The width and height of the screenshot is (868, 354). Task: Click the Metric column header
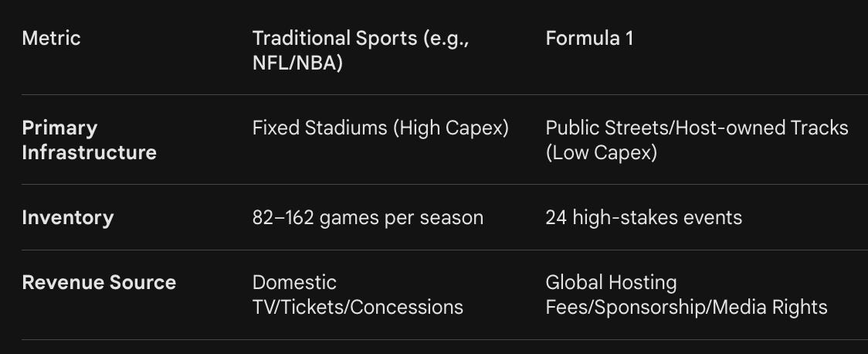tap(52, 38)
